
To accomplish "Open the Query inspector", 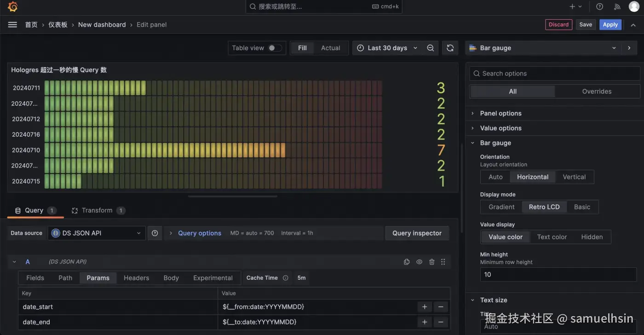I will pyautogui.click(x=417, y=233).
